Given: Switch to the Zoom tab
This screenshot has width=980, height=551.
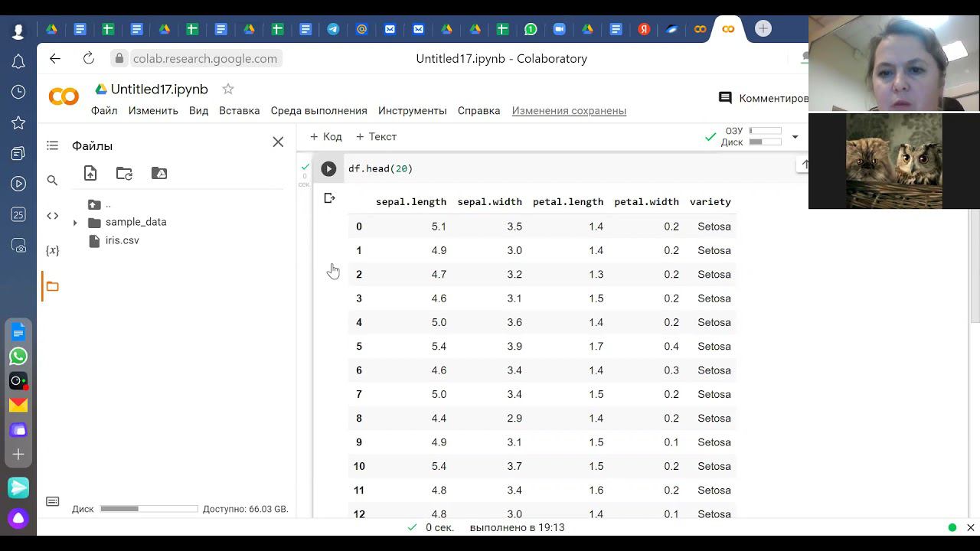Looking at the screenshot, I should tap(559, 29).
